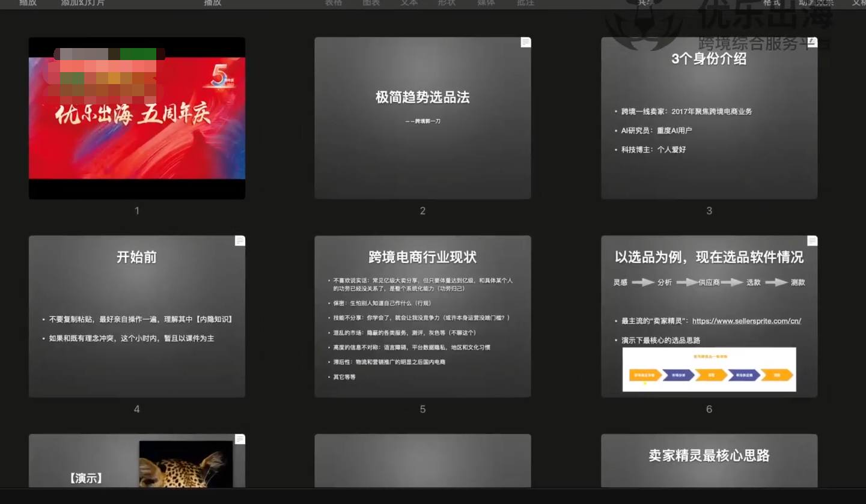Select slide 2 极简趋势选品法 thumbnail
Image resolution: width=866 pixels, height=504 pixels.
(x=422, y=118)
